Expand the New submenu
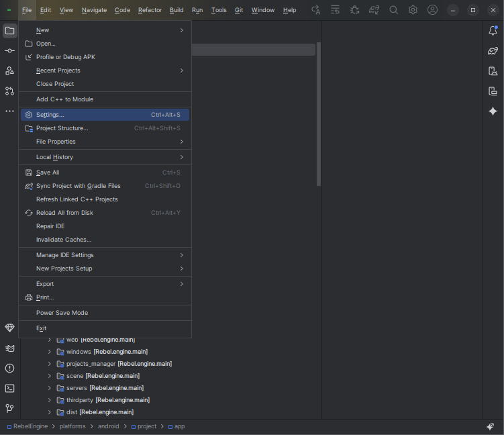 click(x=105, y=30)
